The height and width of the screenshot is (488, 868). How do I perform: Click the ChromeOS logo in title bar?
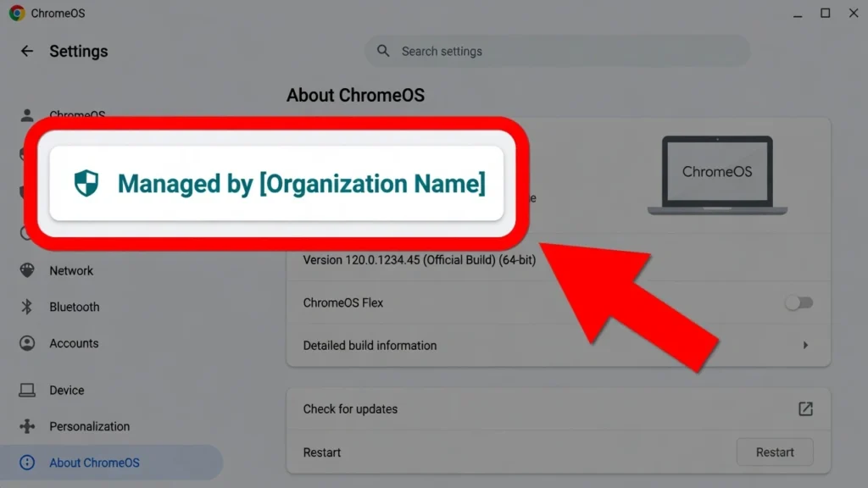click(17, 13)
